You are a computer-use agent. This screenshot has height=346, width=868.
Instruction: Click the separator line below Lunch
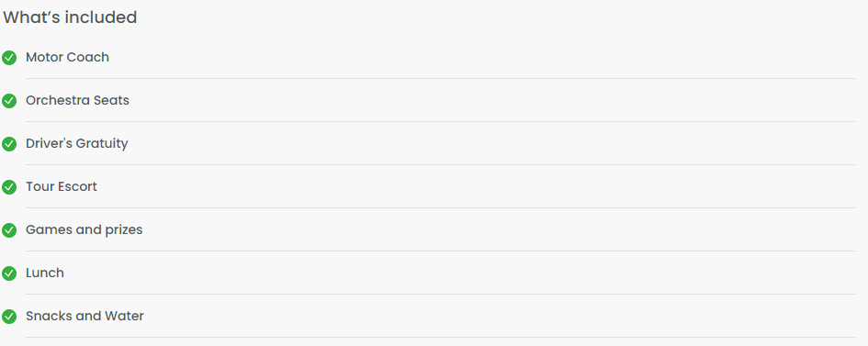point(440,294)
